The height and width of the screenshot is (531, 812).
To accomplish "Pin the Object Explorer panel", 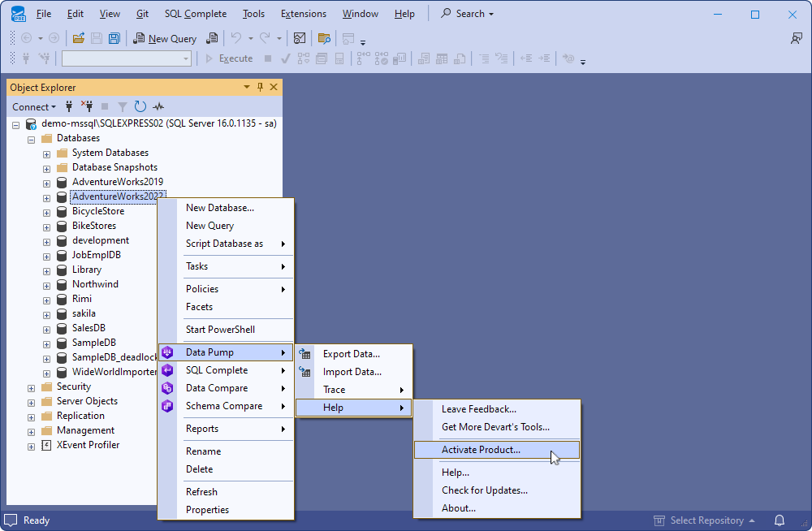I will point(260,87).
